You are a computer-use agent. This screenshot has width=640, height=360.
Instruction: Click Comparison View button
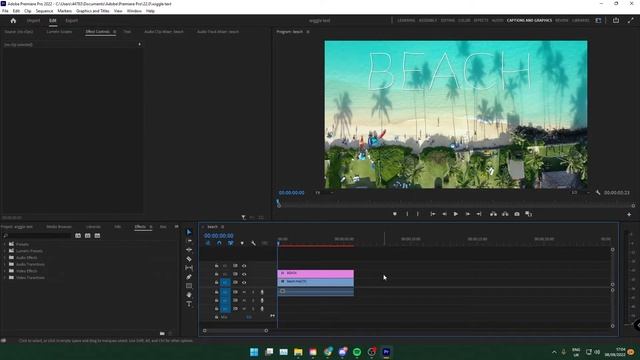[529, 214]
